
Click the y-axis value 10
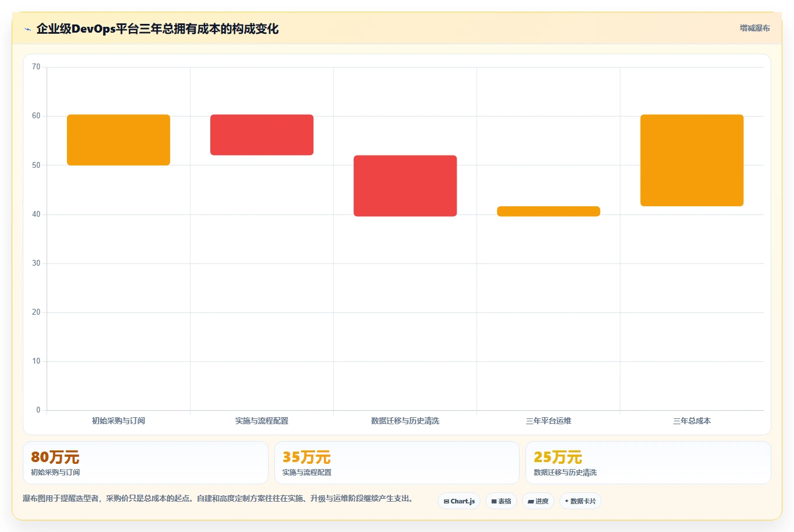(x=36, y=361)
